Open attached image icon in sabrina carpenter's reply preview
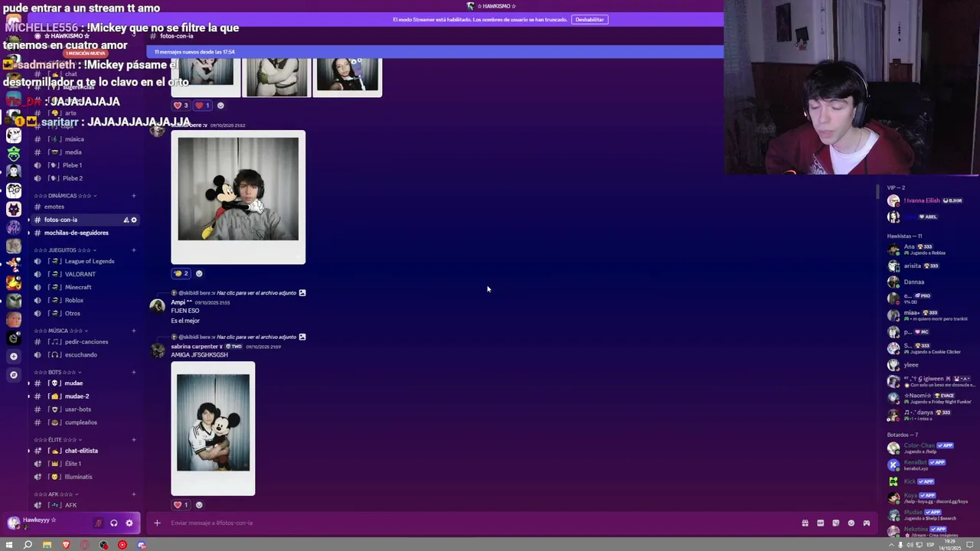The width and height of the screenshot is (980, 551). 302,337
